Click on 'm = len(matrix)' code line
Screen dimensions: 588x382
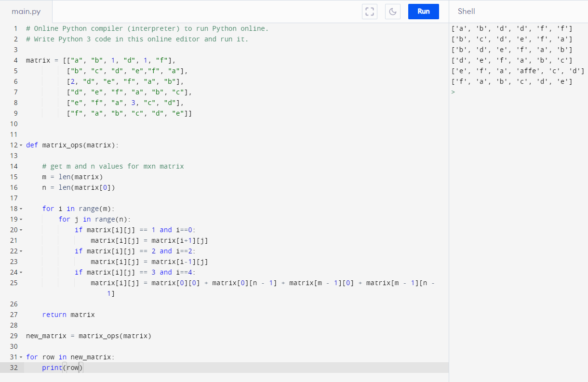pyautogui.click(x=72, y=177)
